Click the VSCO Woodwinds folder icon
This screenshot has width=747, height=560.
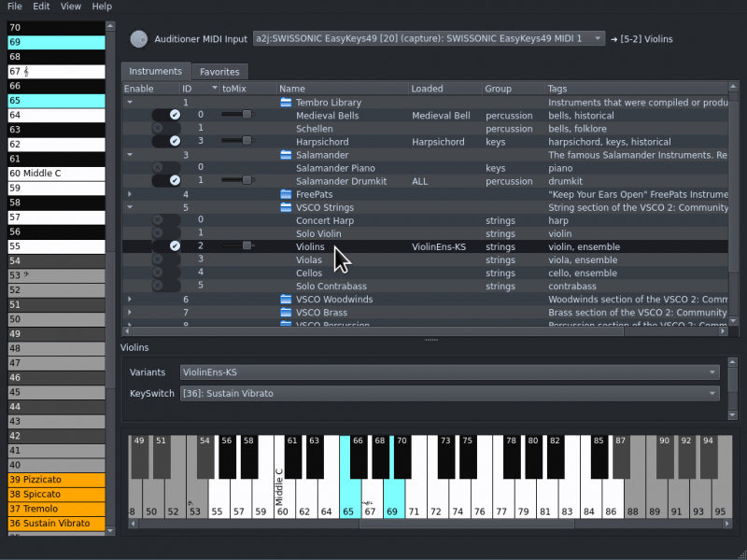(287, 300)
